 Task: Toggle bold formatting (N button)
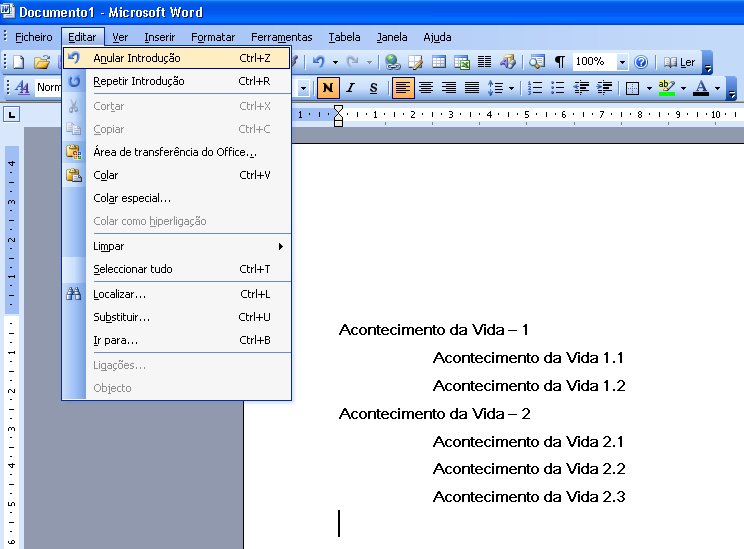click(328, 88)
